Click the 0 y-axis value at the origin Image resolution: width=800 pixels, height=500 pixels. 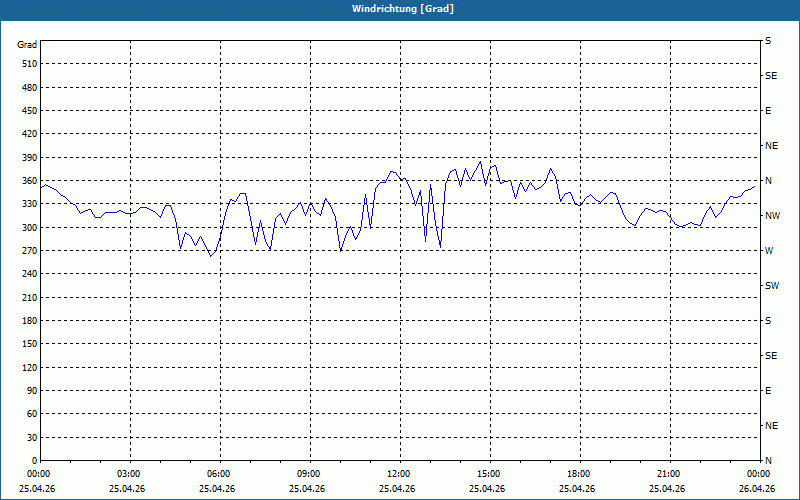coord(34,461)
